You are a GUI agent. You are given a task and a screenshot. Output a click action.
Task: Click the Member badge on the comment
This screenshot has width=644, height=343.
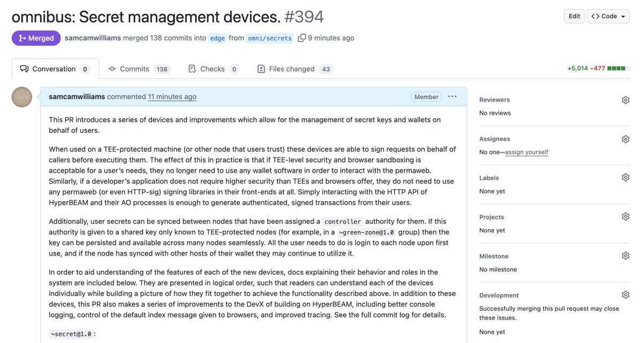coord(427,97)
